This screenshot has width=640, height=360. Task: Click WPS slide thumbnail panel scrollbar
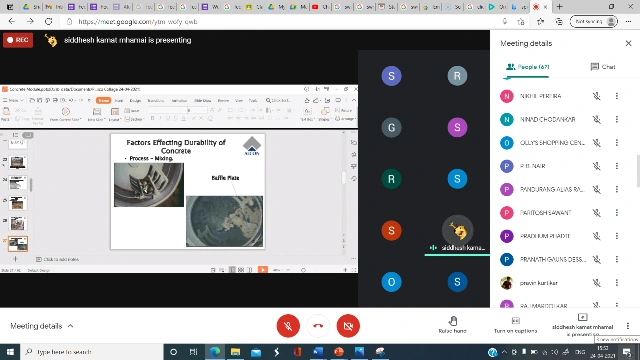click(x=31, y=185)
